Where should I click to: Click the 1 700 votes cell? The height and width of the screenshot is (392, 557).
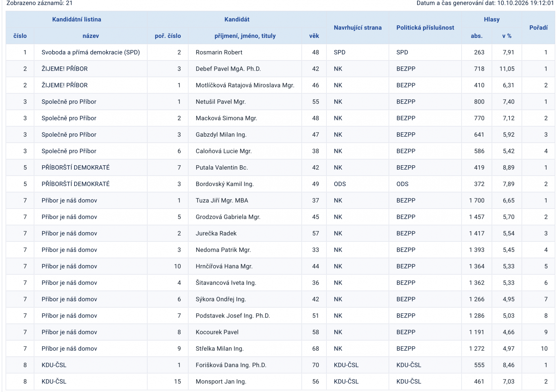pyautogui.click(x=477, y=200)
